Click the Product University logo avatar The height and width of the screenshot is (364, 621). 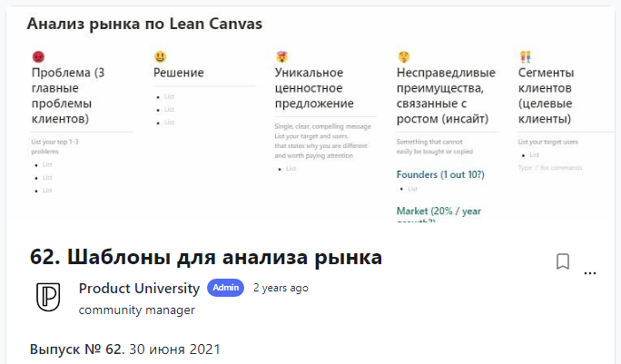48,297
